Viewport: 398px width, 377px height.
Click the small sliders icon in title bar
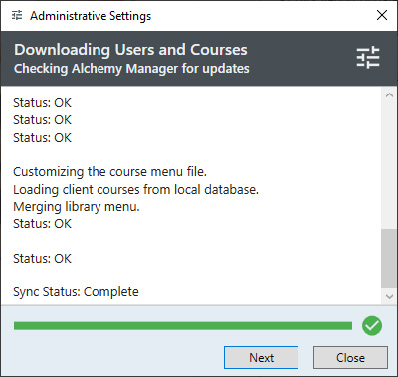(x=17, y=15)
